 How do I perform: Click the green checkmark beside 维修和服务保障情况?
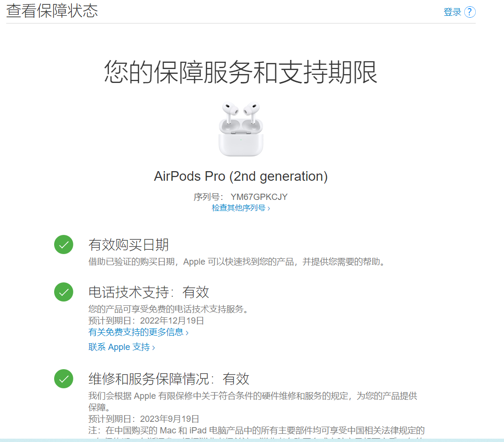tap(64, 379)
